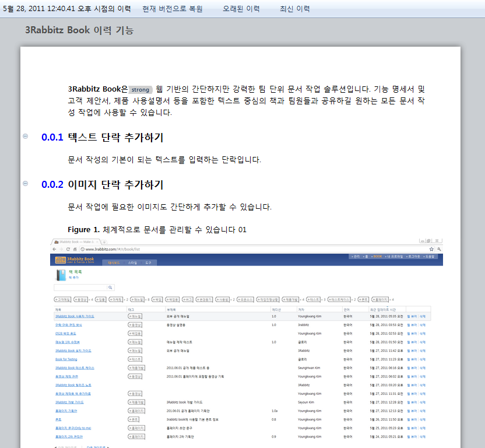This screenshot has width=485, height=448.
Task: Click the heading '0.0.1 텍스트 단락 추가하기'
Action: click(x=103, y=137)
